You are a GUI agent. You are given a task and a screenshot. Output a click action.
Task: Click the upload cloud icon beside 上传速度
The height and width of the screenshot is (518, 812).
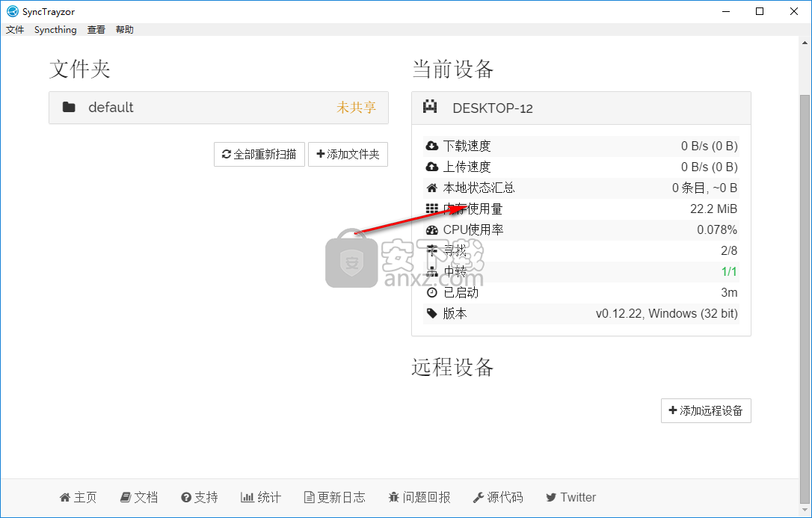click(x=432, y=167)
